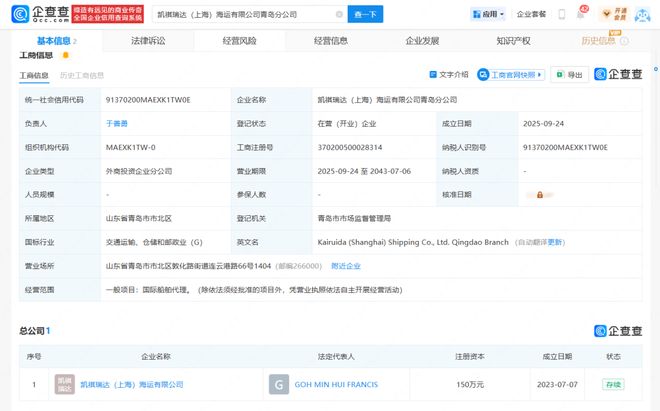Click the 更新 link beside the English name
Viewport: 660px width, 411px height.
555,242
